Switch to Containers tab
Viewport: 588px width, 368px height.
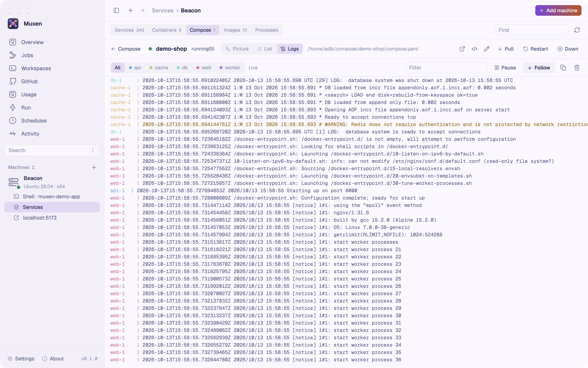coord(167,30)
